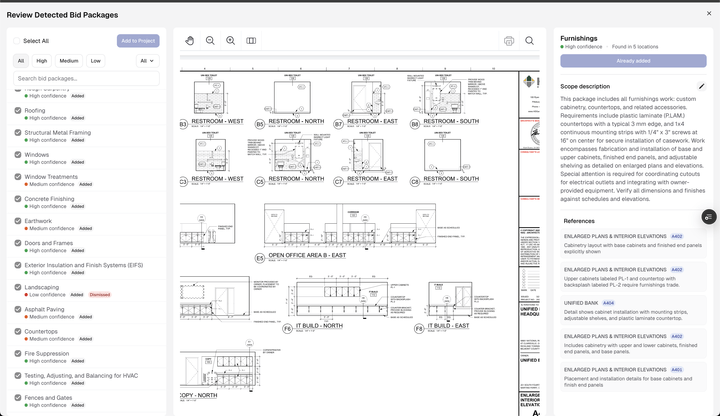720x416 pixels.
Task: Zoom out the drawing viewer
Action: pos(210,41)
